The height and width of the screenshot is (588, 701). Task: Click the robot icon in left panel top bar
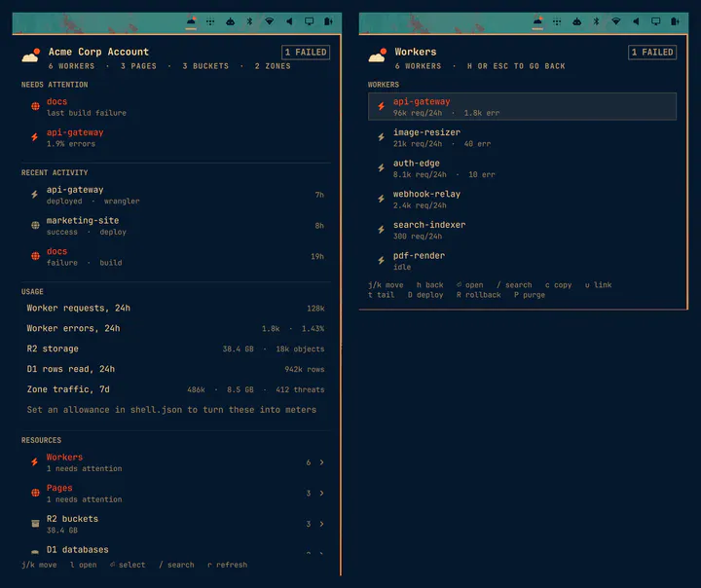230,21
